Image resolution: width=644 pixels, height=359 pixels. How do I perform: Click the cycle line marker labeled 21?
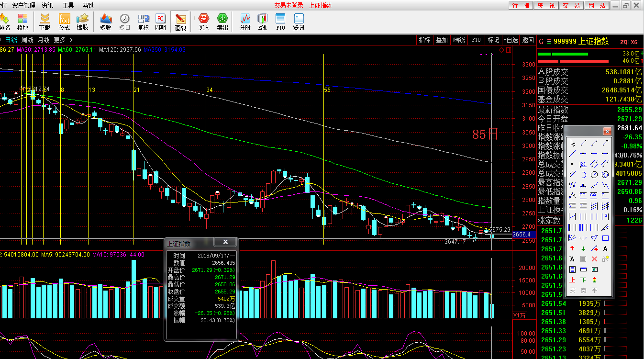[x=137, y=90]
